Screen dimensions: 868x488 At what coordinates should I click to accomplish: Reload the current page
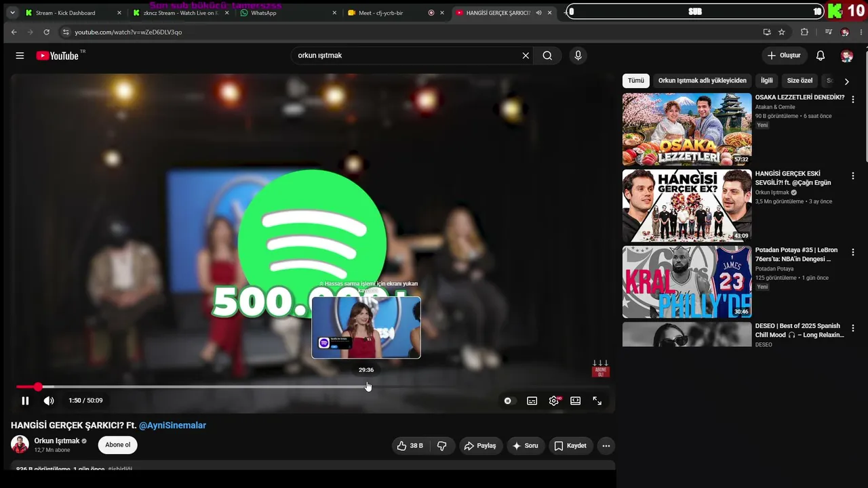pyautogui.click(x=46, y=32)
